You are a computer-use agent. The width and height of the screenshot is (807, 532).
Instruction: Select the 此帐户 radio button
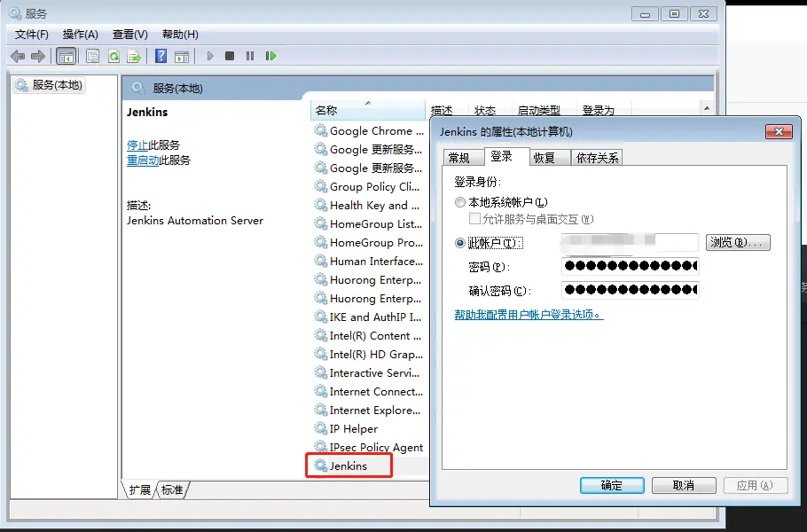tap(460, 243)
